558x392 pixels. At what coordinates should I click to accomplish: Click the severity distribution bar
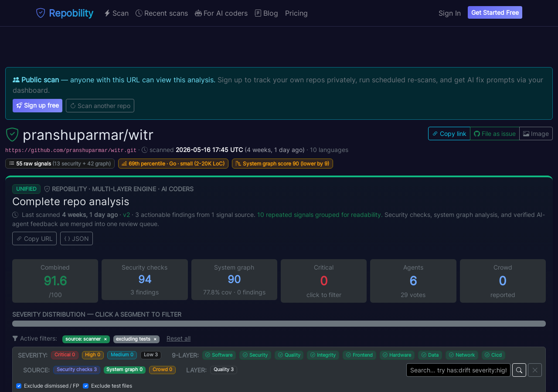pos(279,324)
